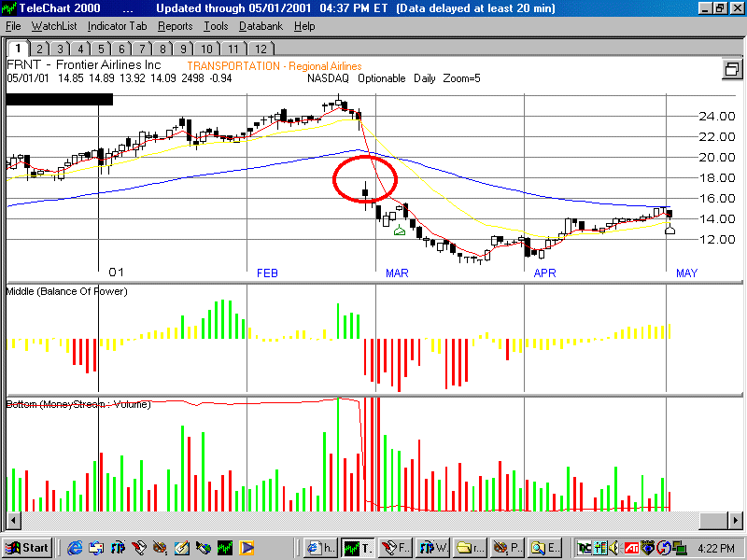The height and width of the screenshot is (560, 747).
Task: Click the Daily time frame label
Action: (x=425, y=78)
